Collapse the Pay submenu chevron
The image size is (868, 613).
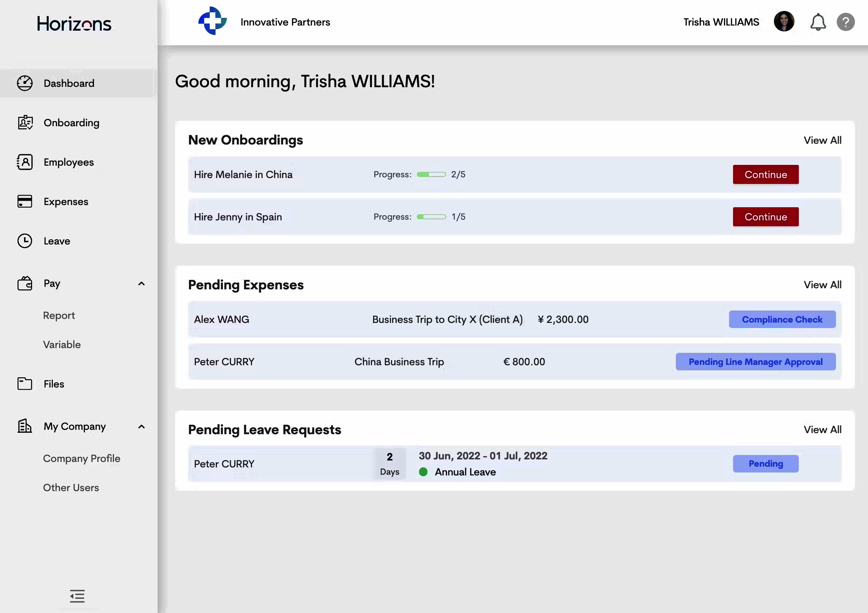click(x=142, y=284)
